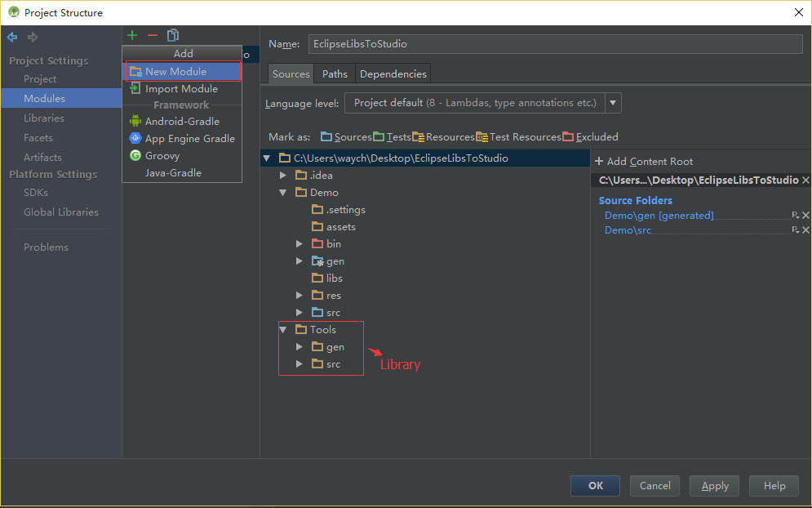Open Problems section
The image size is (812, 508).
[x=46, y=247]
